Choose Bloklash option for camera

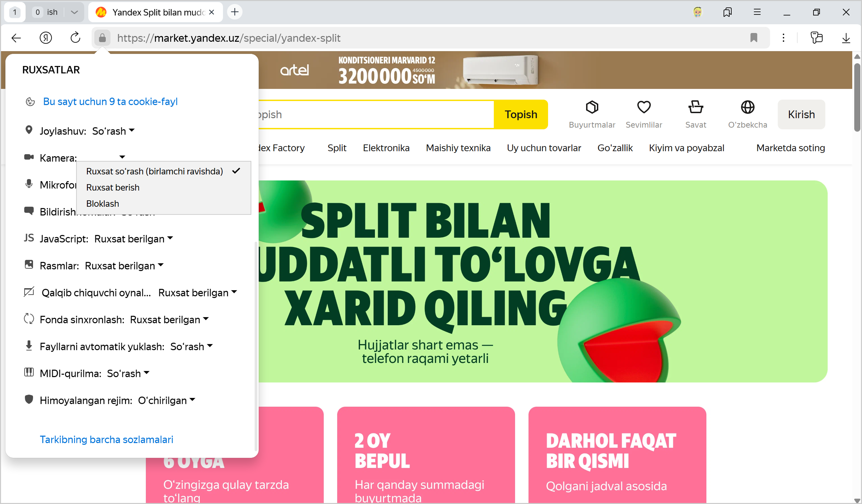pos(103,203)
